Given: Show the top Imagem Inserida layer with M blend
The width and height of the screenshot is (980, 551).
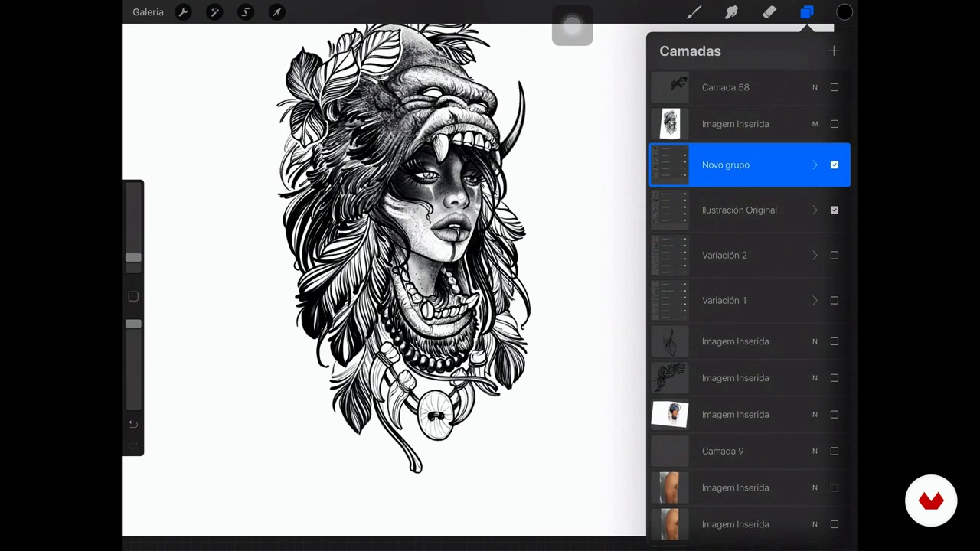Looking at the screenshot, I should point(835,124).
